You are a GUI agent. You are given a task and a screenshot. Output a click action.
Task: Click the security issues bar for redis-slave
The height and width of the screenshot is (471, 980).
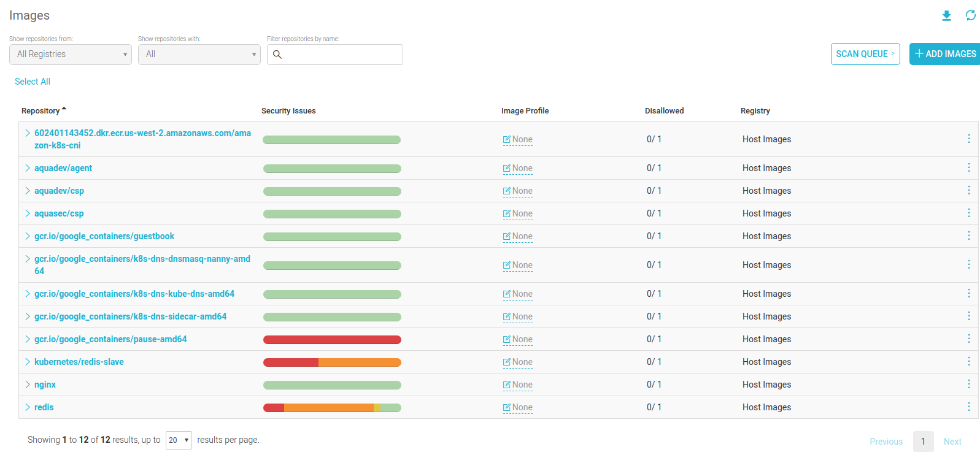pos(332,362)
